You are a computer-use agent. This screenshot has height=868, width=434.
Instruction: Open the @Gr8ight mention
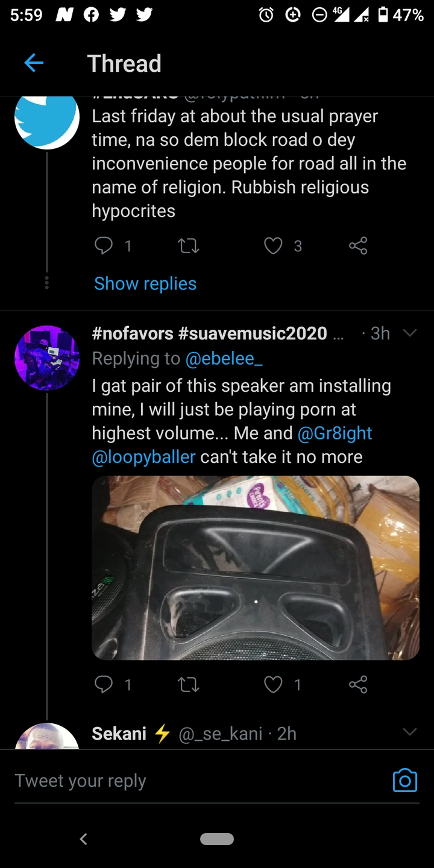tap(335, 433)
